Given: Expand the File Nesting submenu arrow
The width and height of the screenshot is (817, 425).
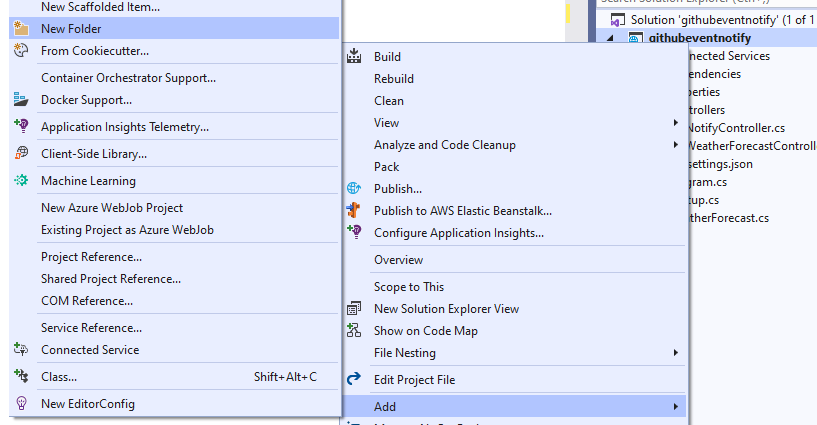Looking at the screenshot, I should pyautogui.click(x=676, y=353).
